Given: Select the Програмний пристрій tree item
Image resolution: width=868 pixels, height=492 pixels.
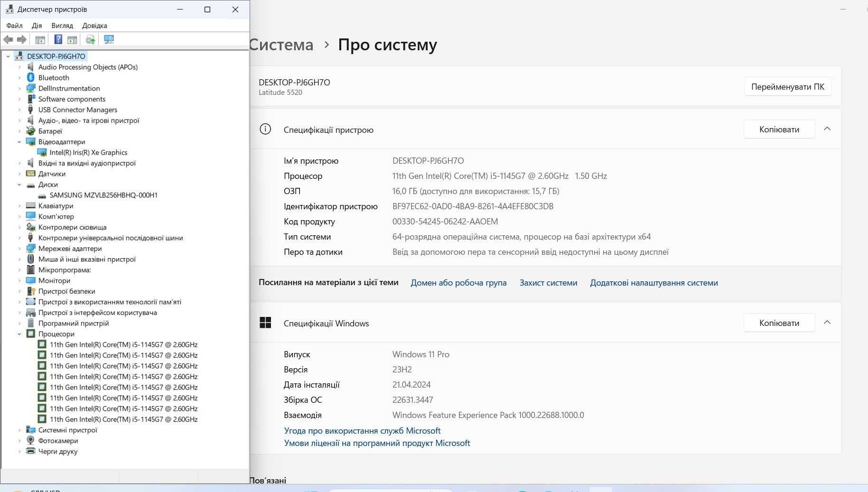Looking at the screenshot, I should point(74,323).
